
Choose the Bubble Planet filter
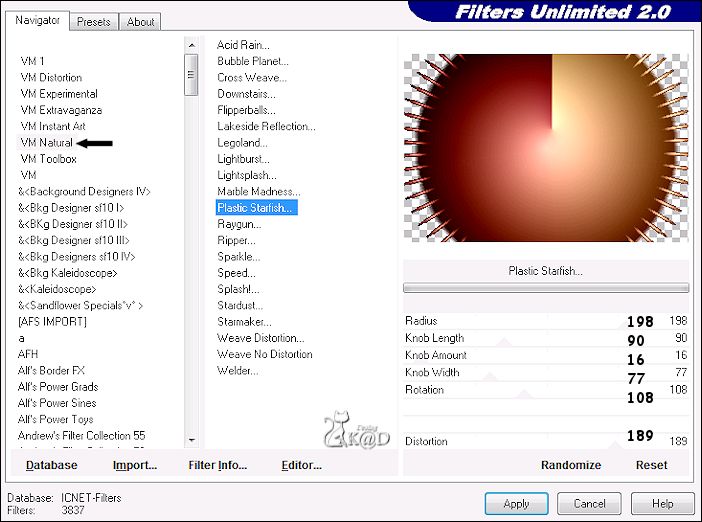pyautogui.click(x=253, y=61)
